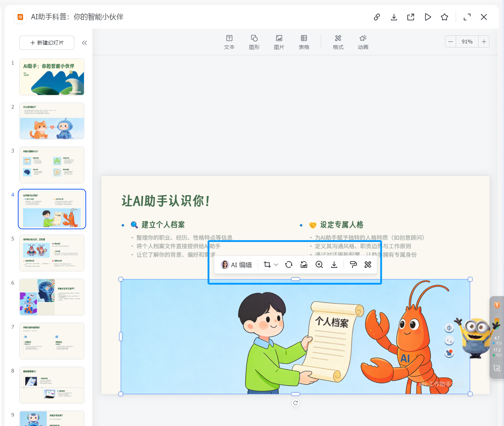Open the 格式 format panel
504x426 pixels.
[338, 42]
